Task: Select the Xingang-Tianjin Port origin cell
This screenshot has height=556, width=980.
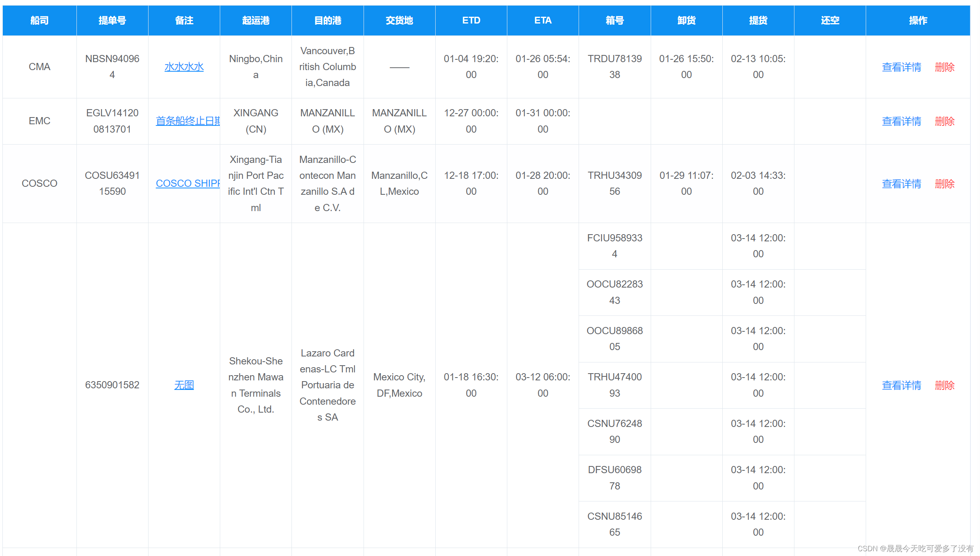Action: click(x=256, y=183)
